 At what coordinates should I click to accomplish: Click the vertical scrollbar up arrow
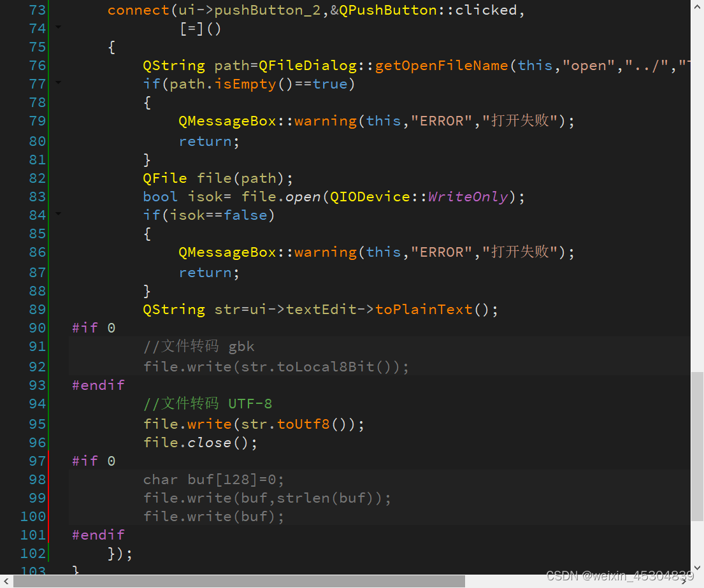click(698, 6)
